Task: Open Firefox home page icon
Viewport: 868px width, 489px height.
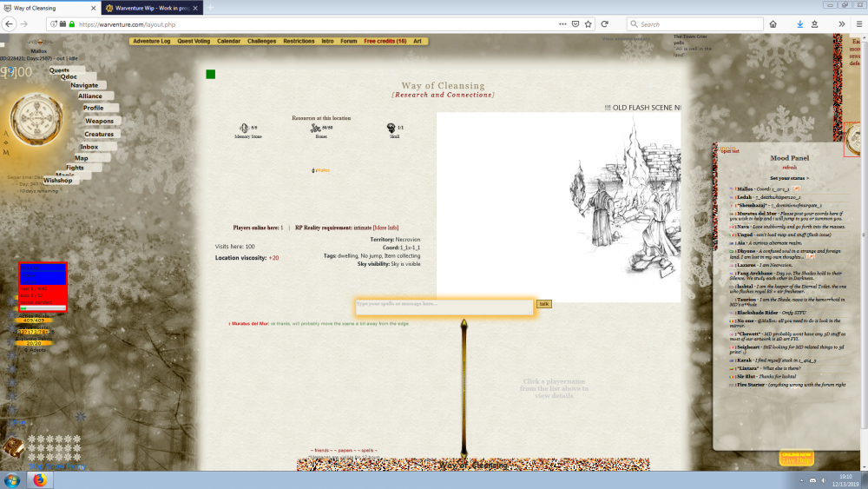Action: click(773, 24)
